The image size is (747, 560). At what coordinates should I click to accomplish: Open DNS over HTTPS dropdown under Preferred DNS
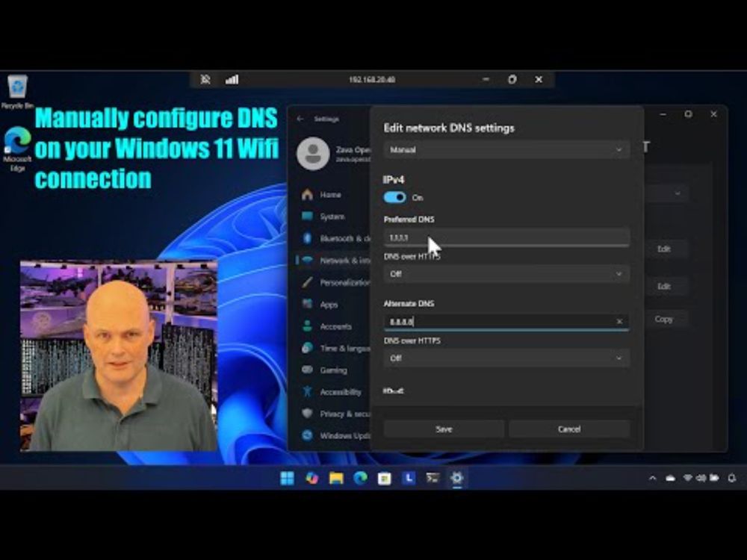[x=506, y=274]
